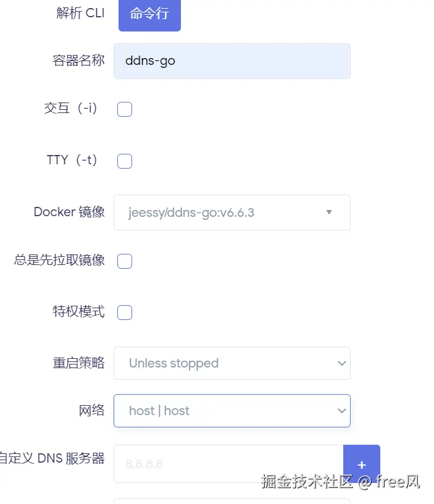Click the 解析 CLI label
This screenshot has height=504, width=434.
click(x=81, y=13)
